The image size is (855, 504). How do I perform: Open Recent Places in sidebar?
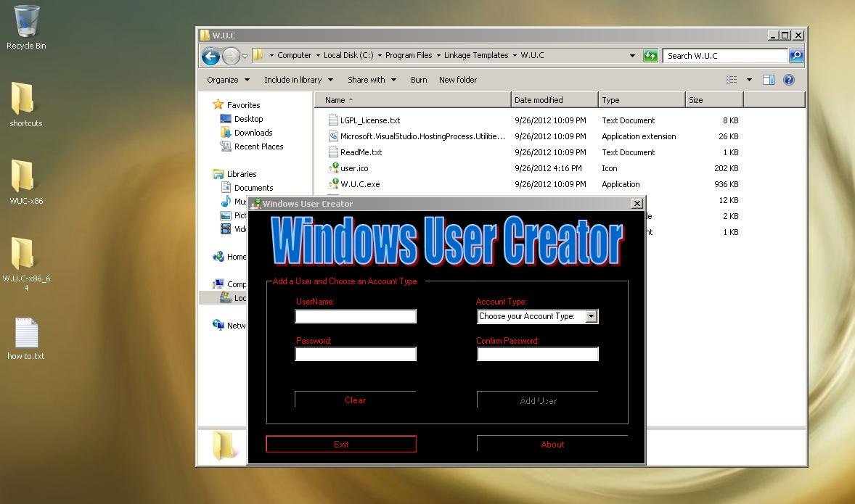click(x=251, y=146)
